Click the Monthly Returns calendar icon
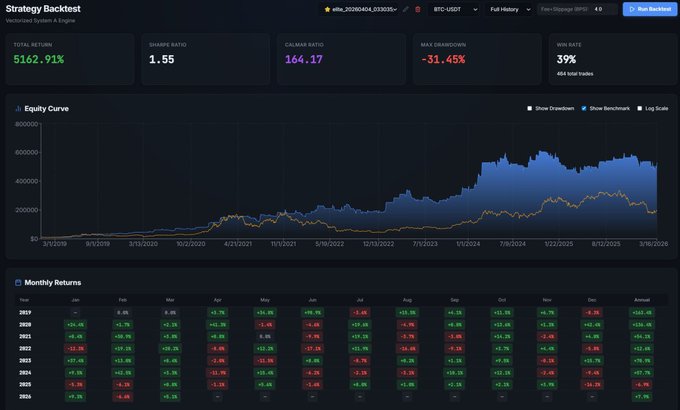Screen dimensions: 680x410 pos(17,282)
